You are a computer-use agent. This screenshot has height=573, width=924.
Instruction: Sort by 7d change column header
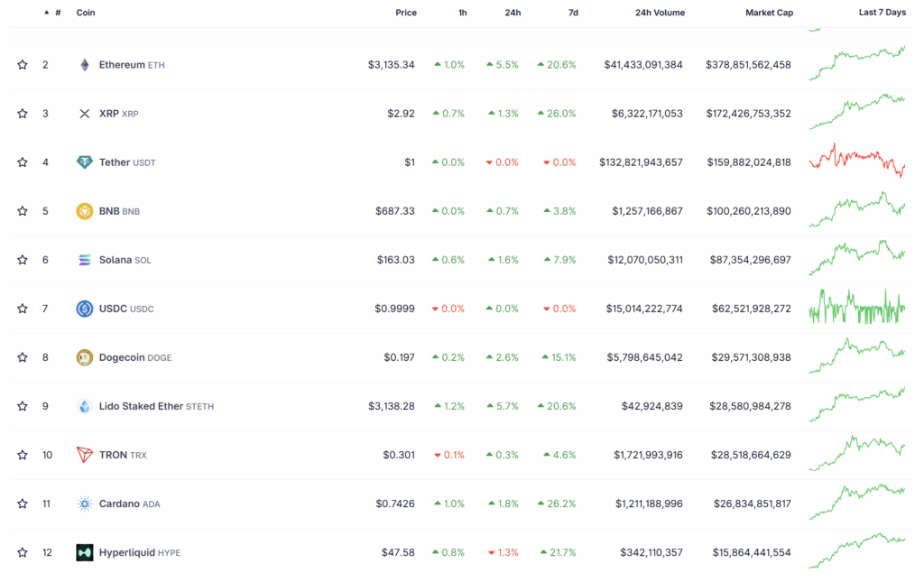[573, 13]
